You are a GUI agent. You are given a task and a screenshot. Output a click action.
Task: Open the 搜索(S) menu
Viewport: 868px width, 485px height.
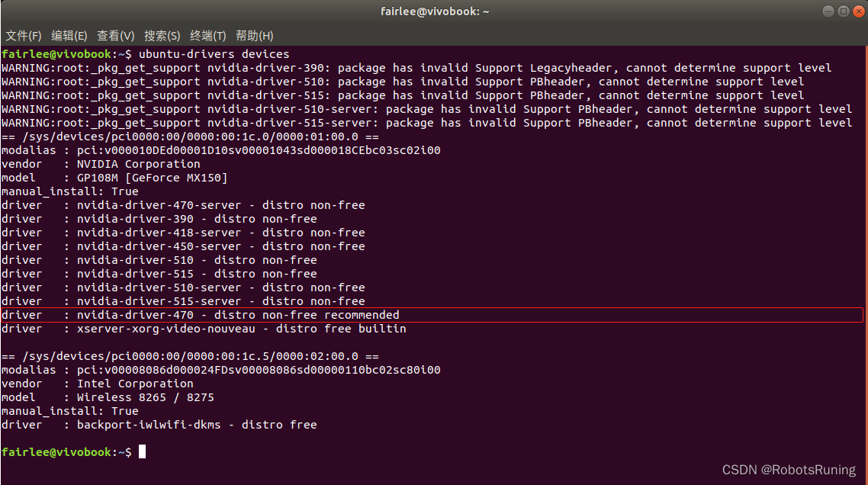[x=162, y=36]
